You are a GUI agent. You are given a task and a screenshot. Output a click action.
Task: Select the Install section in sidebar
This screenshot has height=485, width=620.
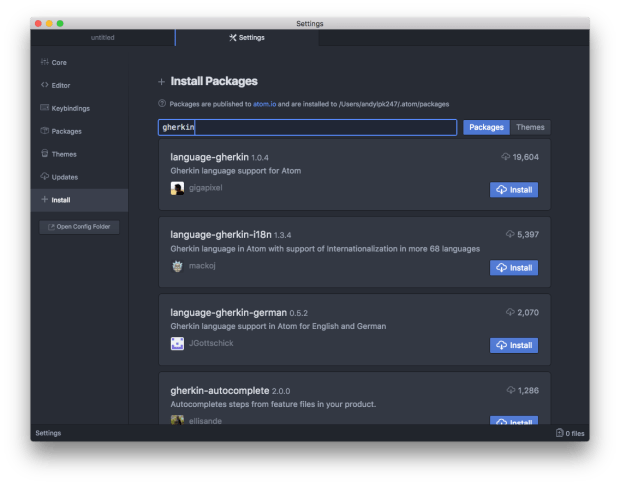[60, 200]
